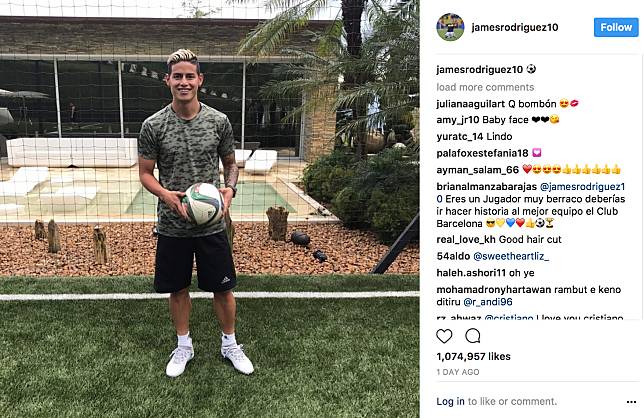Open the photo of player holding ball

[209, 209]
